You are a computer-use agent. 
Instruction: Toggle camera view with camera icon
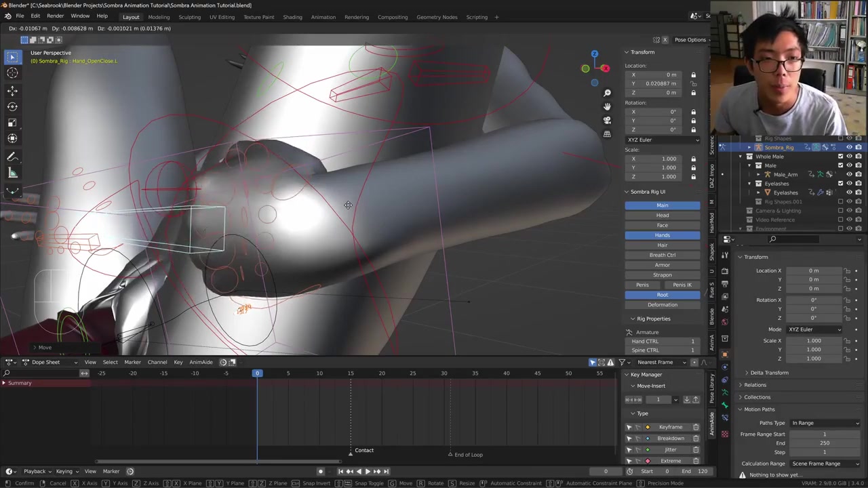click(x=607, y=120)
